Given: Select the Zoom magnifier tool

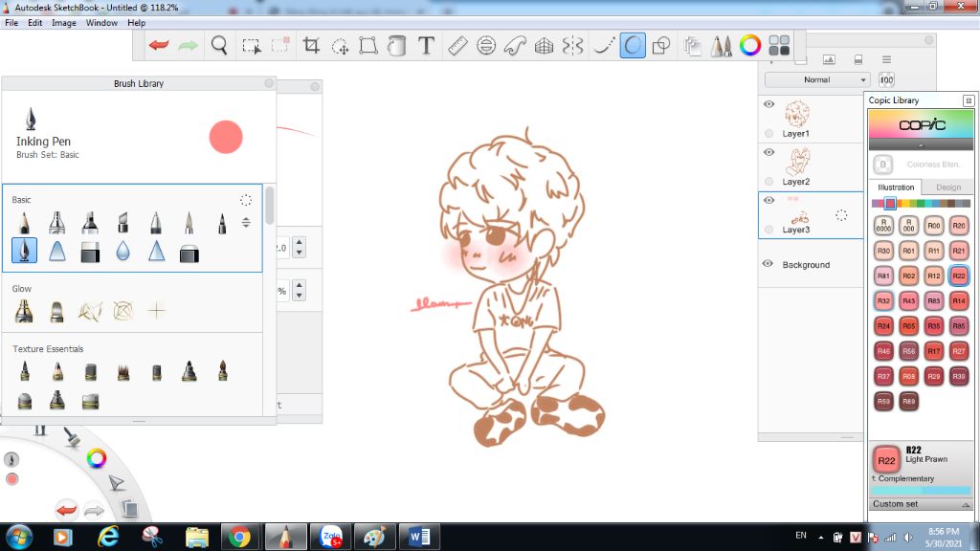Looking at the screenshot, I should [x=219, y=45].
